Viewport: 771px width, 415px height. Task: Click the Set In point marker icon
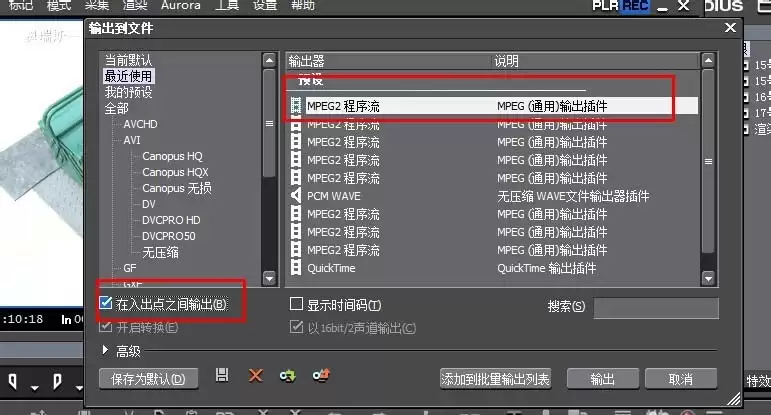(12, 381)
